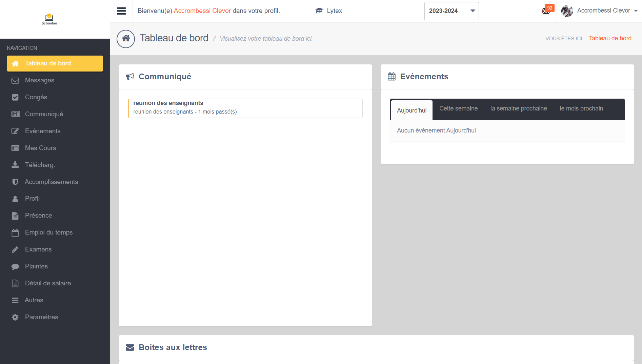Click the Télécharg. download icon
Image resolution: width=642 pixels, height=364 pixels.
pyautogui.click(x=15, y=165)
